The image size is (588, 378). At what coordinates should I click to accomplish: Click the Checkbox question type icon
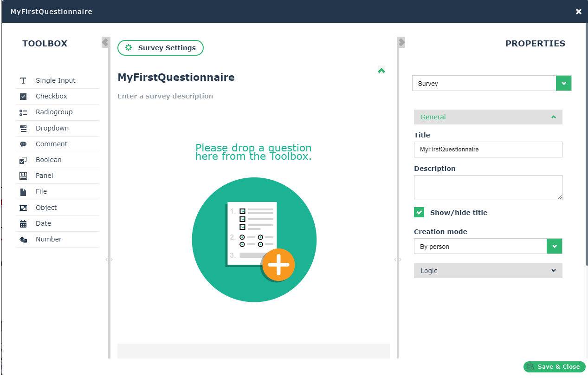[23, 97]
